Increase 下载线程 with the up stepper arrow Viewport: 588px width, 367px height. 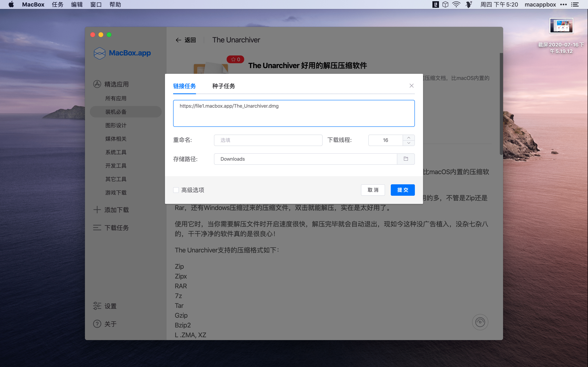coord(409,138)
